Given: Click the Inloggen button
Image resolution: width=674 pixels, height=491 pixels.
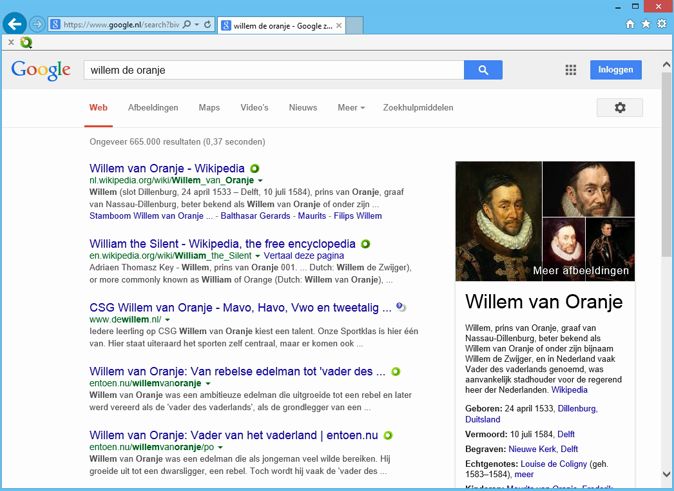Looking at the screenshot, I should coord(616,70).
